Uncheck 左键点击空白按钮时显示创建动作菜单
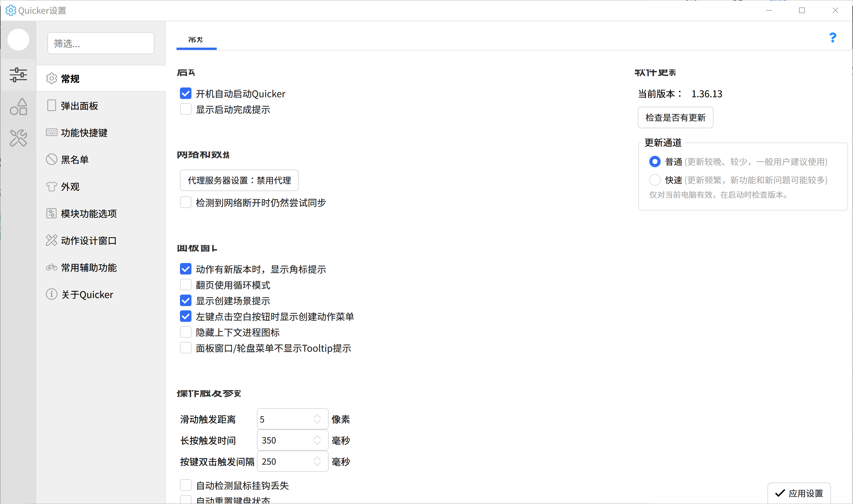The image size is (853, 504). 185,316
